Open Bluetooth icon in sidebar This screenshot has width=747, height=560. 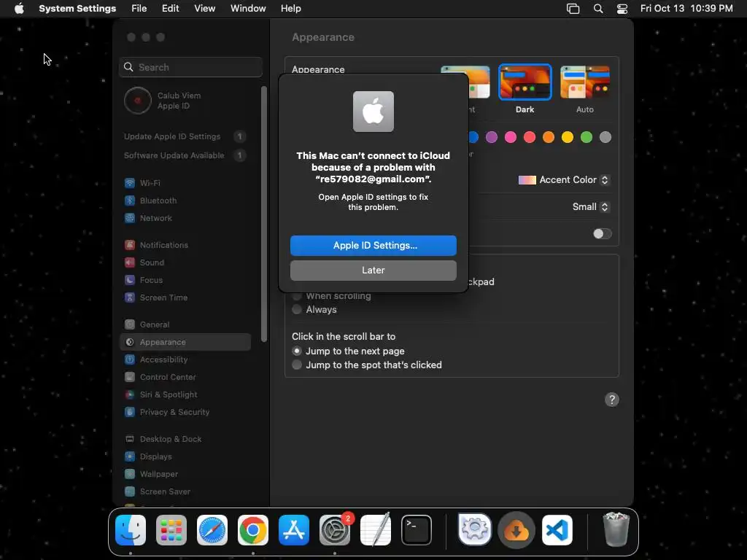tap(130, 201)
